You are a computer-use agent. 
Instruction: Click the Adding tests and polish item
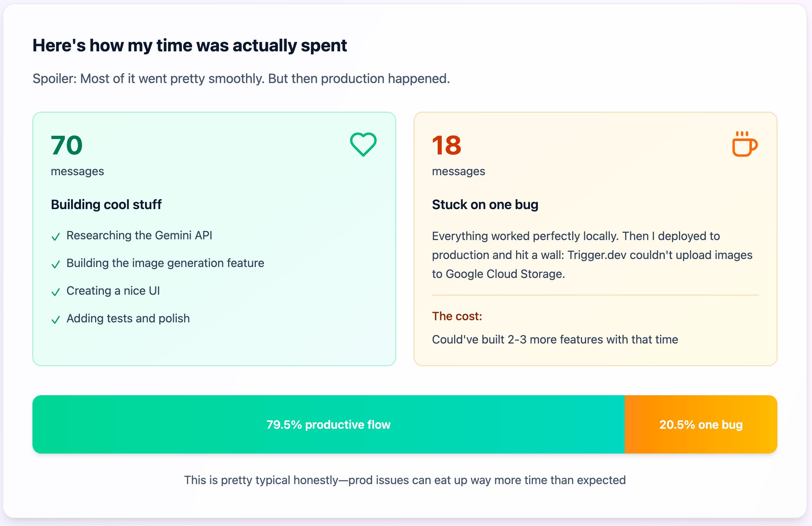click(128, 319)
